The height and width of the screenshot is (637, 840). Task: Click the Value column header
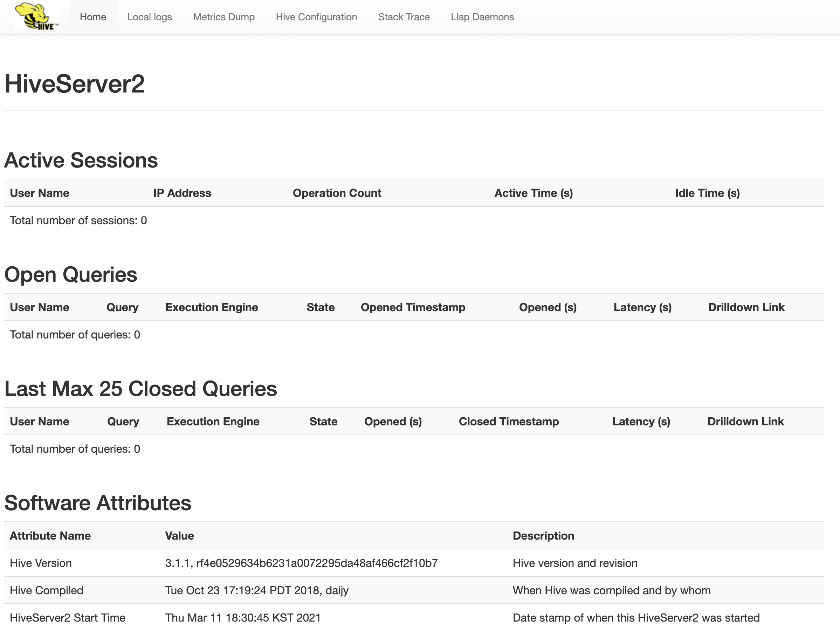tap(179, 536)
